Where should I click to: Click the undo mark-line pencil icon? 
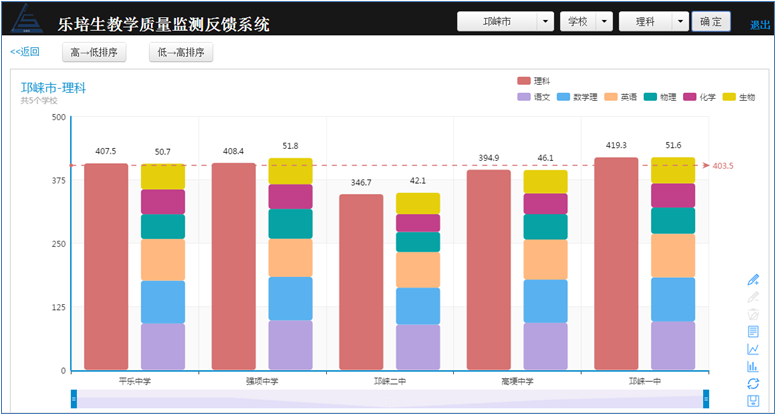pos(753,297)
